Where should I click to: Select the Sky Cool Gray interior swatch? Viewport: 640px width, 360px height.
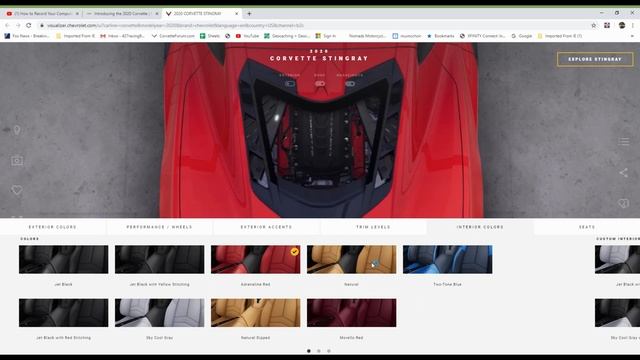160,313
